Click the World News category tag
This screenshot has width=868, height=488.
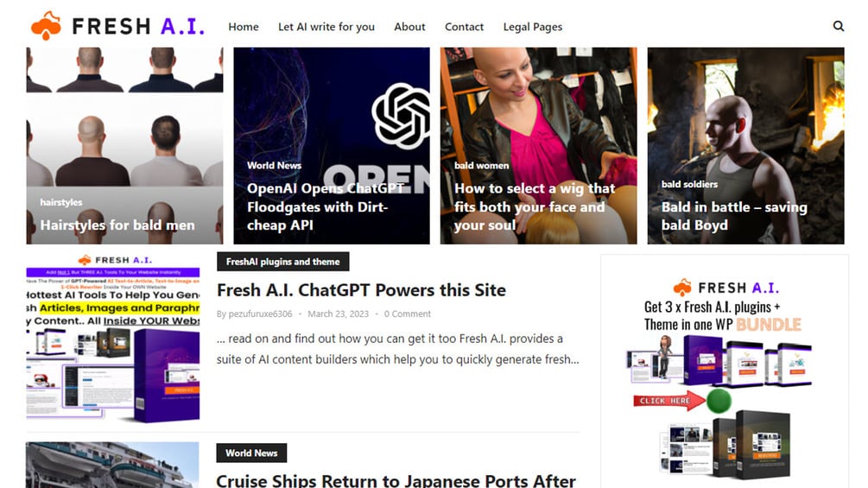coord(251,453)
